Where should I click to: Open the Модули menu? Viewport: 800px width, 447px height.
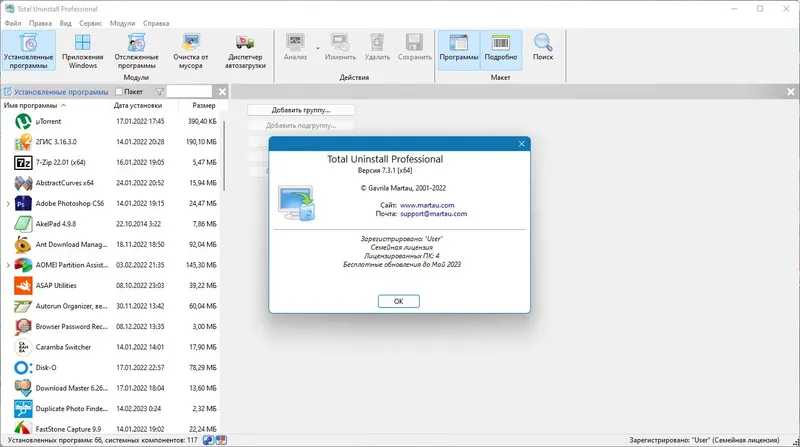pos(122,23)
